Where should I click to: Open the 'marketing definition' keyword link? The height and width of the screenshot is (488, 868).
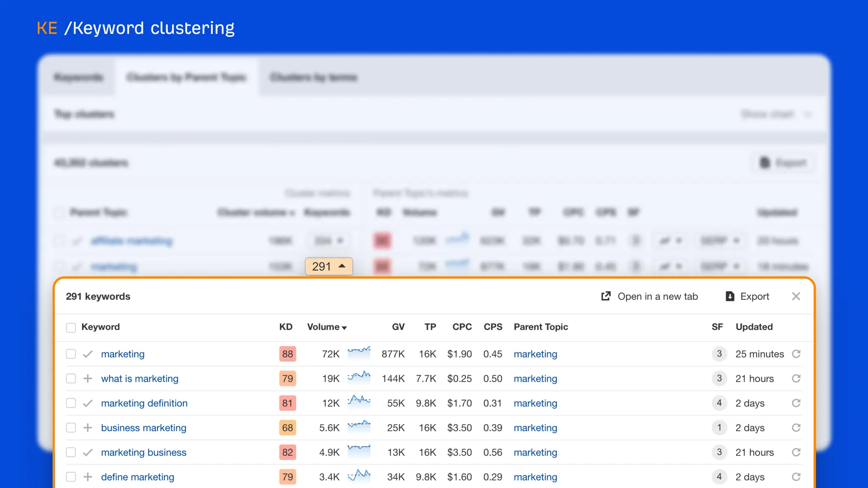144,403
